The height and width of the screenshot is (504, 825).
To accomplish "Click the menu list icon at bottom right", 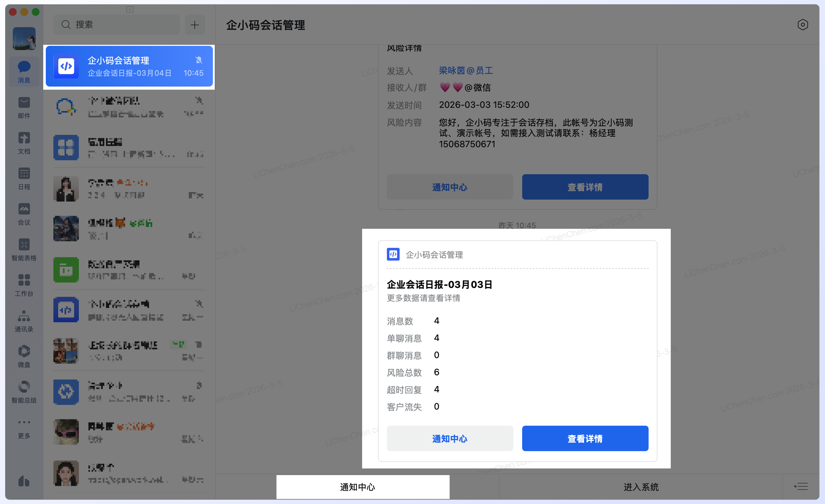I will pyautogui.click(x=801, y=486).
